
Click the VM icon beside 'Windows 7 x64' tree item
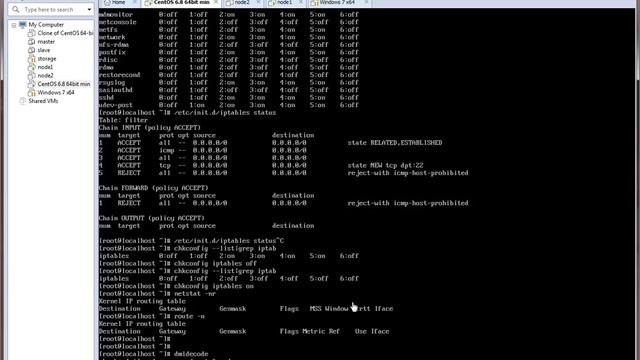pyautogui.click(x=31, y=93)
